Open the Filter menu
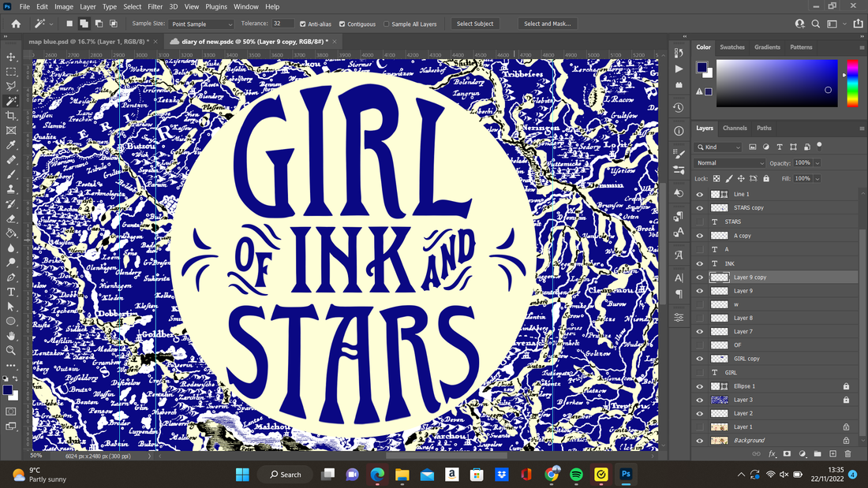 coord(155,6)
